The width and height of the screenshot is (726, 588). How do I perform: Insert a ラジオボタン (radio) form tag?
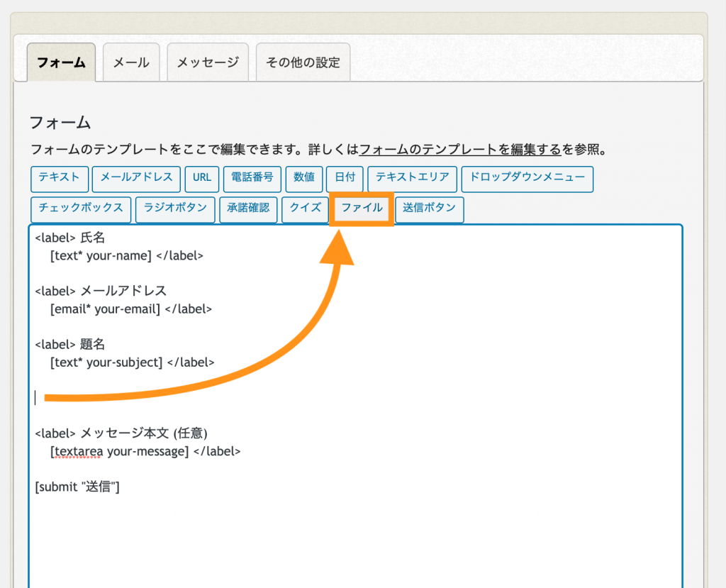pos(175,210)
